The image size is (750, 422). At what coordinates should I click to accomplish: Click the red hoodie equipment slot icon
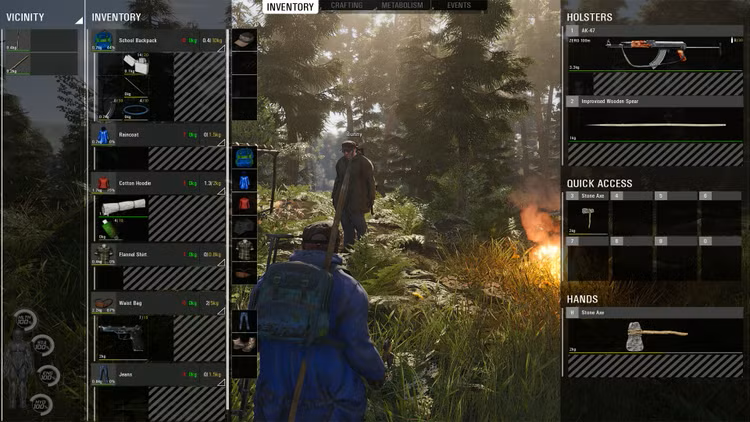click(245, 203)
